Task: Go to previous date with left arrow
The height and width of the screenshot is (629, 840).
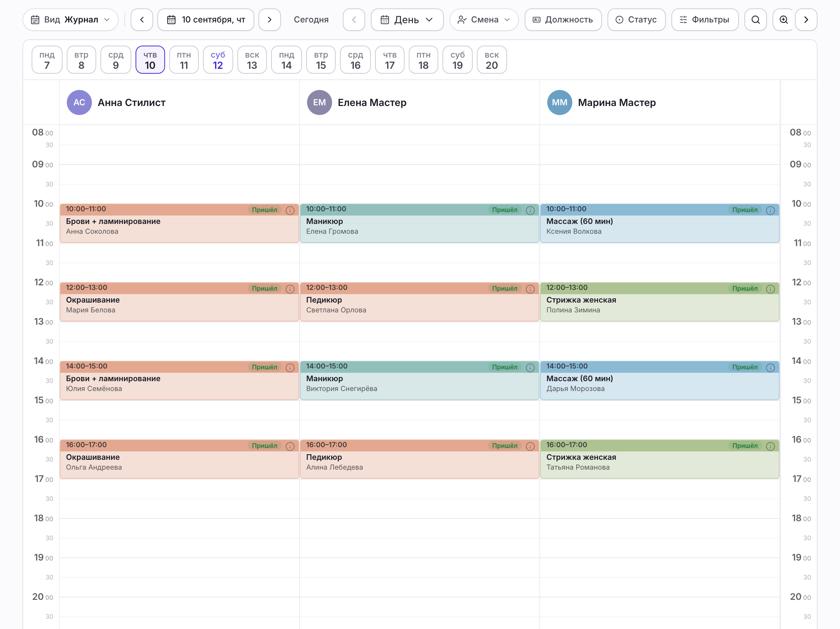Action: [x=142, y=20]
